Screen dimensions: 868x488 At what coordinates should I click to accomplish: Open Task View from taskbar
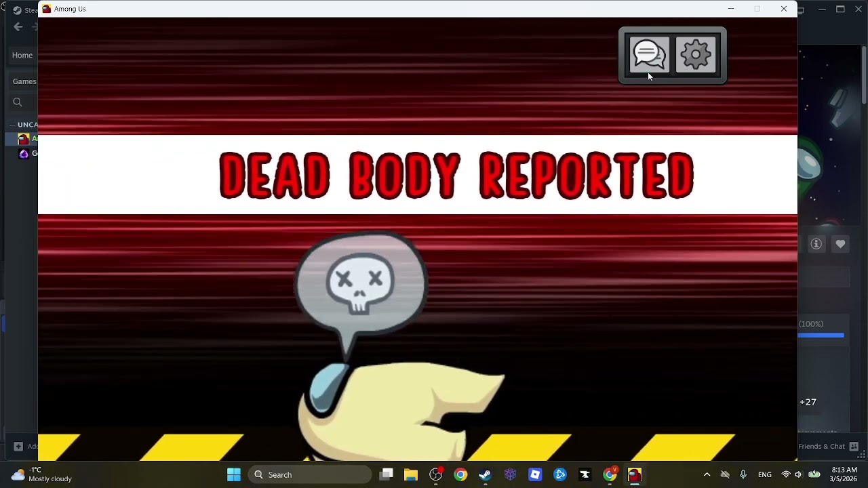pyautogui.click(x=387, y=474)
